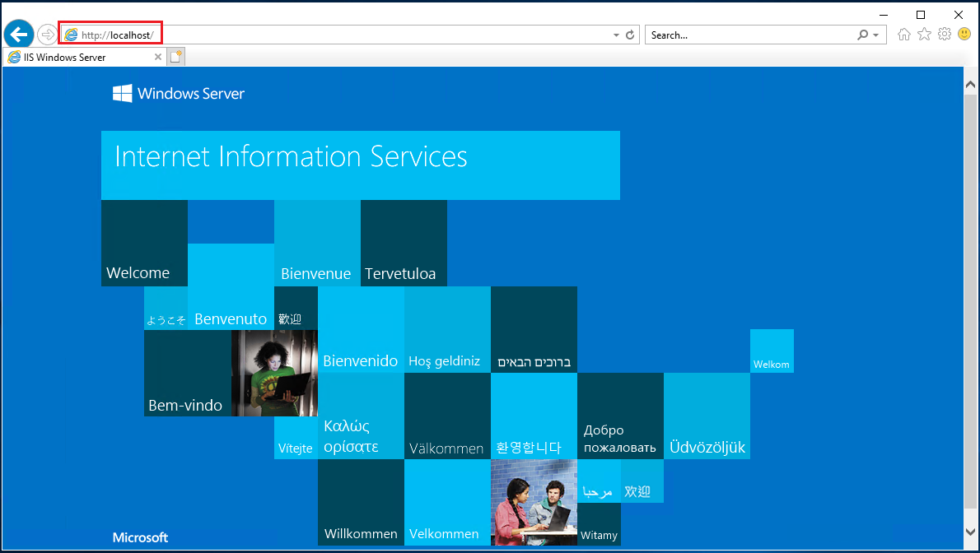Click the Welcome tile
The image size is (980, 553).
point(144,243)
